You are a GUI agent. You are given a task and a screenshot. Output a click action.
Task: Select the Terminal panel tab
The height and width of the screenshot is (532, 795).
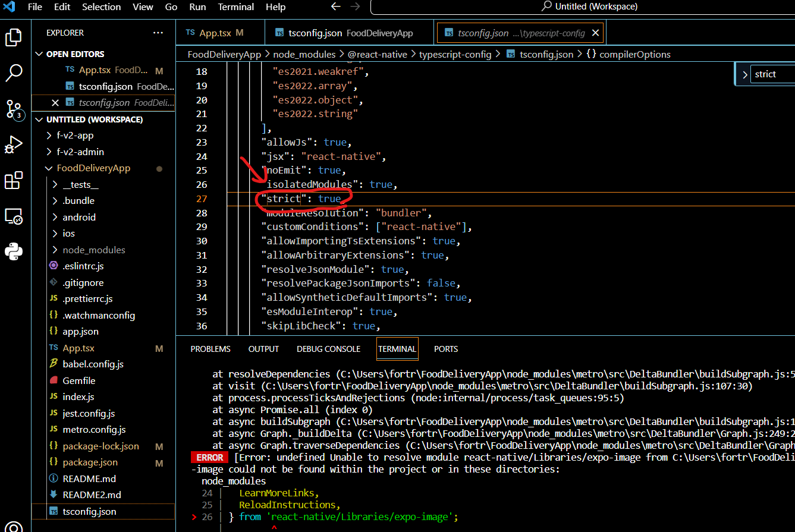tap(397, 349)
